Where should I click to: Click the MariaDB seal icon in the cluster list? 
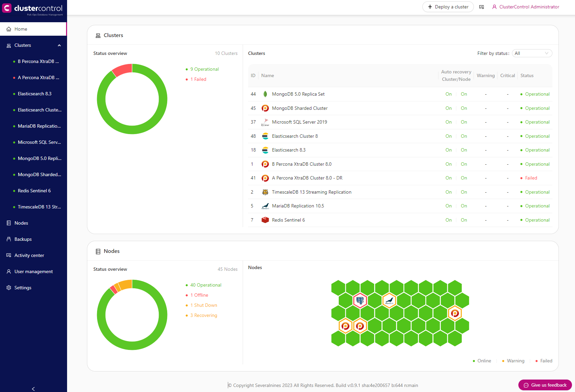pos(265,206)
